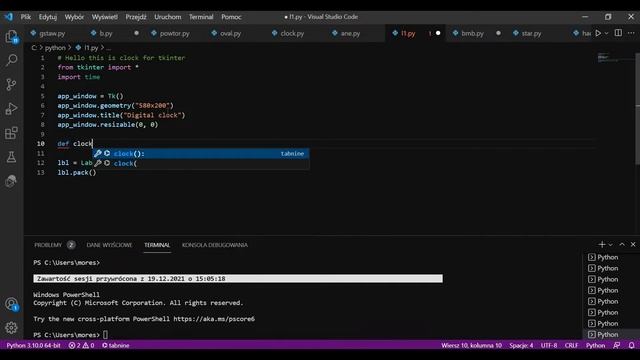Open the Wybór menu
This screenshot has width=640, height=360.
74,17
